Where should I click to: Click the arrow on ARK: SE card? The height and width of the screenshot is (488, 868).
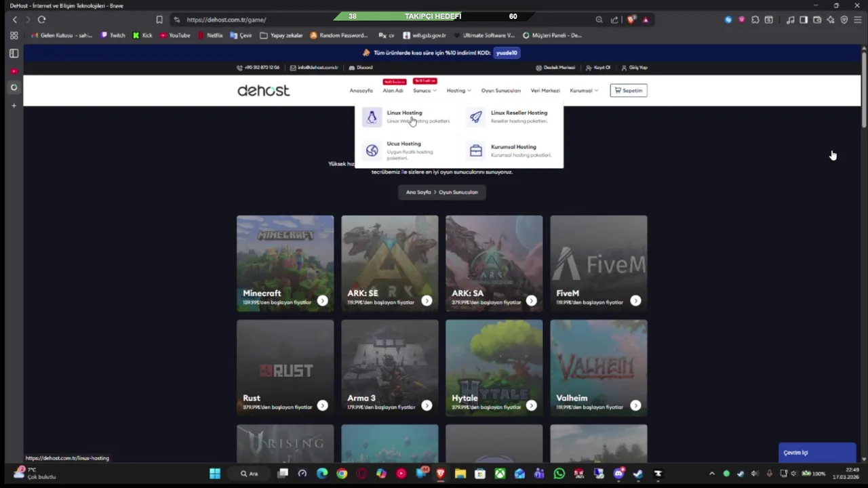coord(427,301)
